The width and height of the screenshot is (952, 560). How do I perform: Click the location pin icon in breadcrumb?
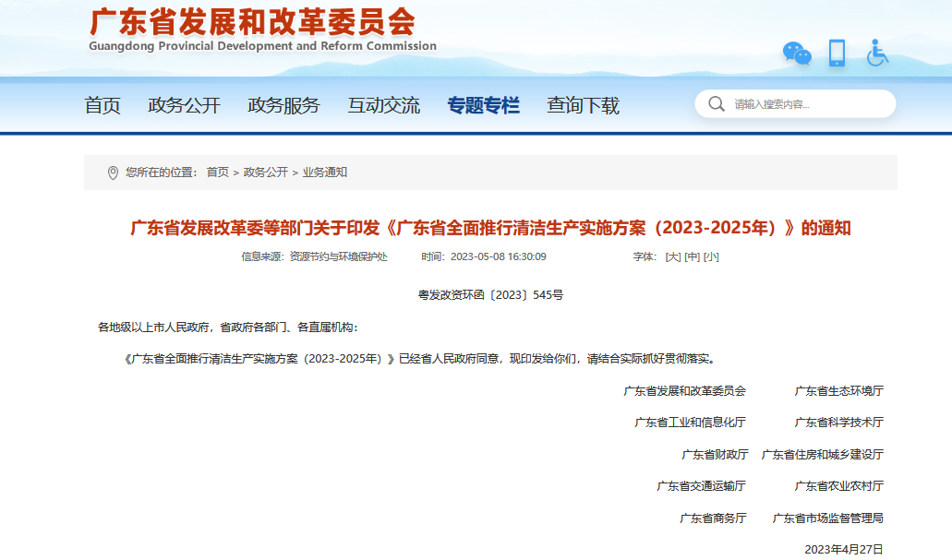coord(113,173)
